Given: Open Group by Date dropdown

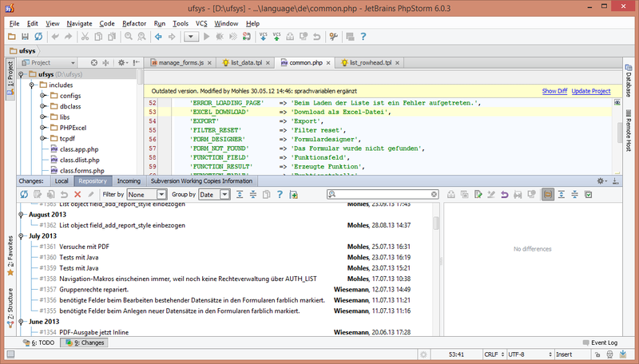Looking at the screenshot, I should coord(214,195).
